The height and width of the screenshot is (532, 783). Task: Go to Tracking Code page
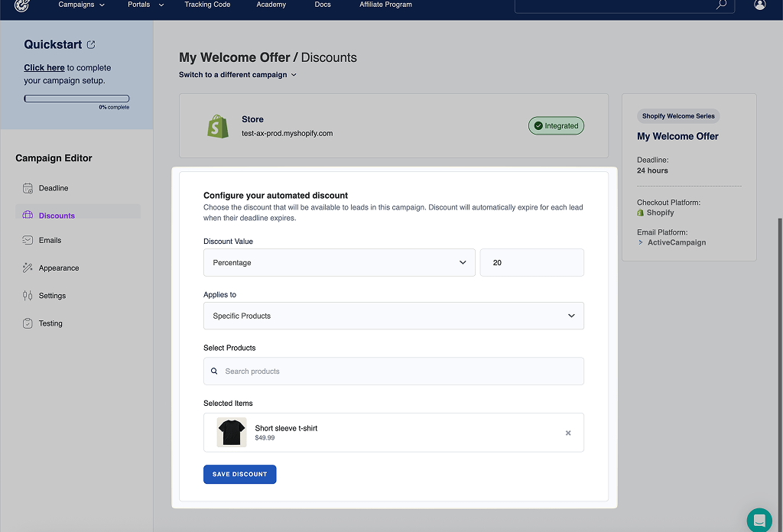click(207, 5)
